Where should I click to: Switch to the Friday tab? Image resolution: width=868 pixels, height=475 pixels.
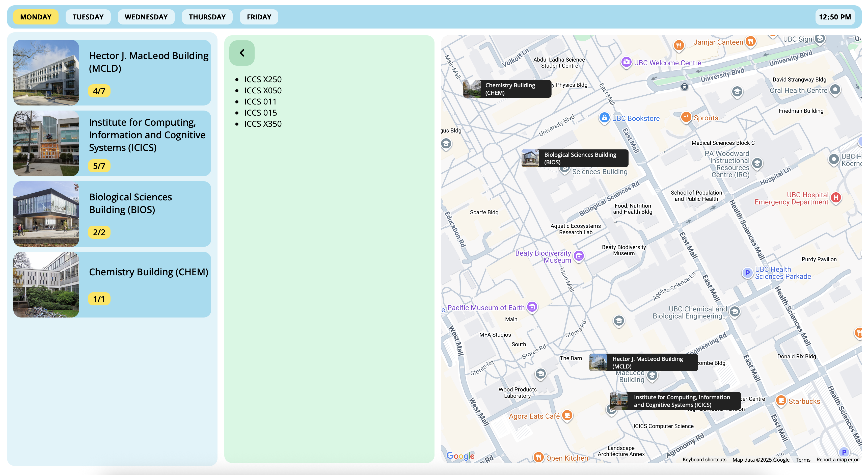[259, 17]
